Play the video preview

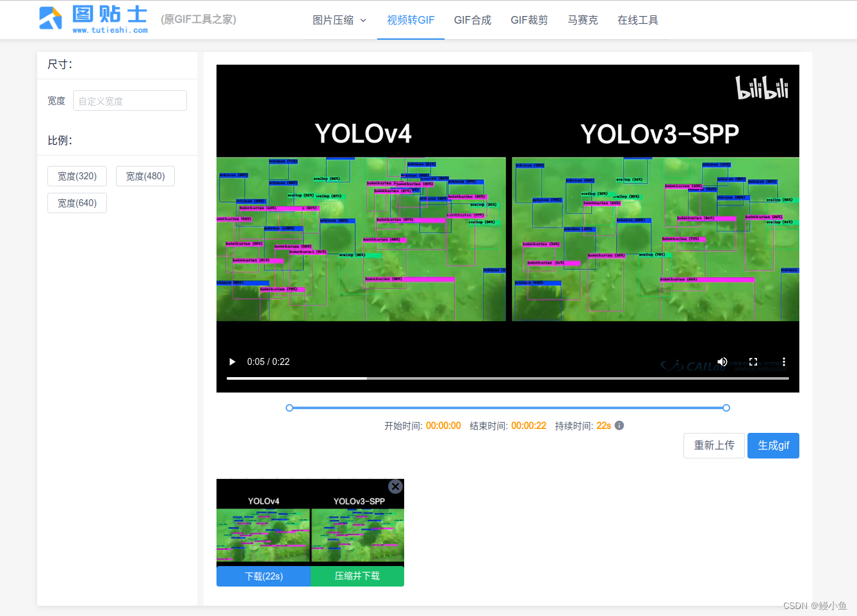point(232,362)
